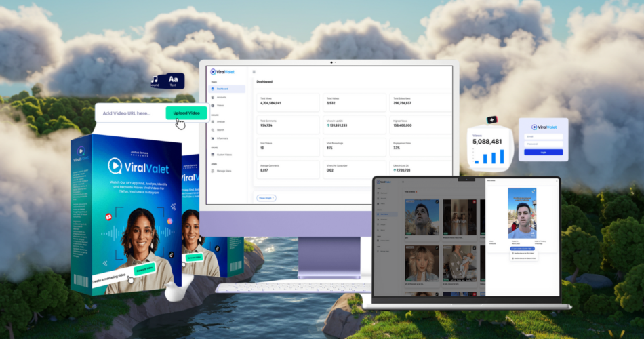Click the ViralValet logo in the monitor sidebar

(x=222, y=72)
